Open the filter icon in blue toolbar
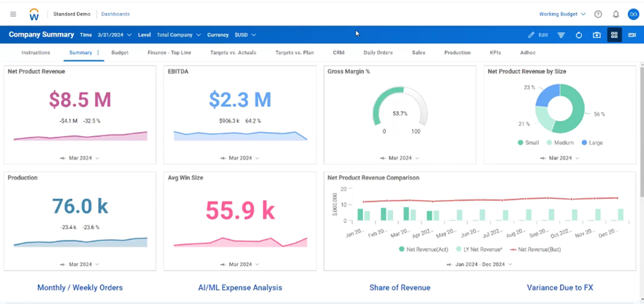Image resolution: width=644 pixels, height=304 pixels. click(561, 35)
